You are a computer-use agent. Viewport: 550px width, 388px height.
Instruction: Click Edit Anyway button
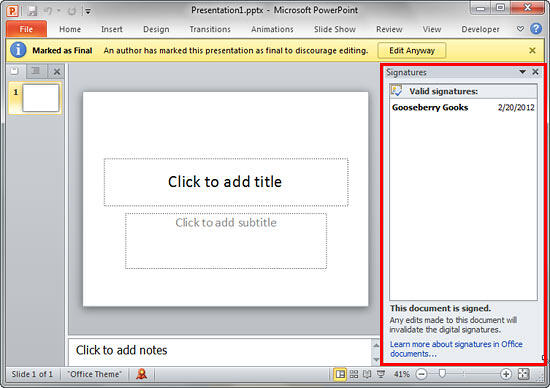point(412,51)
